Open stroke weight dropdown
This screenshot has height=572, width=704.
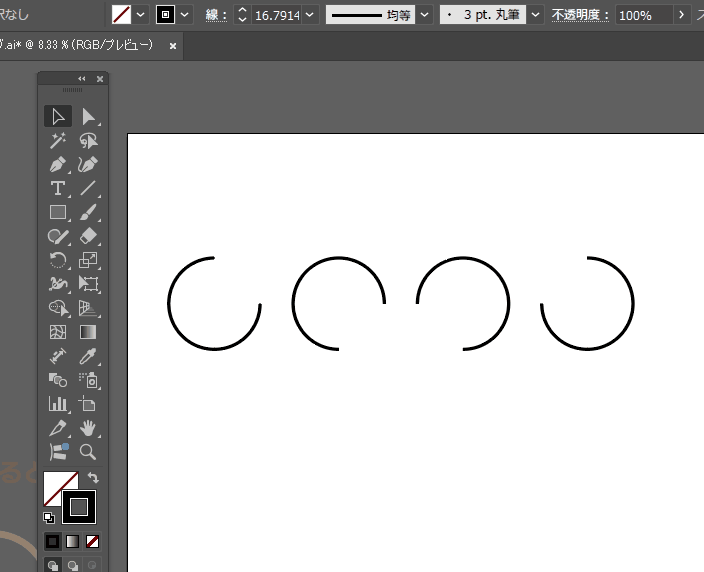coord(310,15)
